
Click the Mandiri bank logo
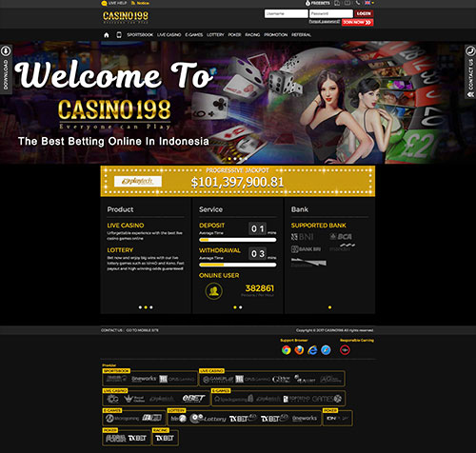click(x=343, y=247)
